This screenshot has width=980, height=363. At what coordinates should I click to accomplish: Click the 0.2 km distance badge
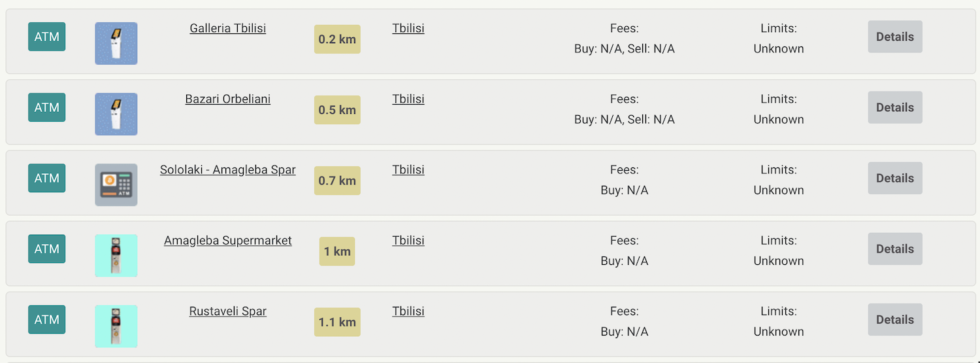[x=337, y=39]
